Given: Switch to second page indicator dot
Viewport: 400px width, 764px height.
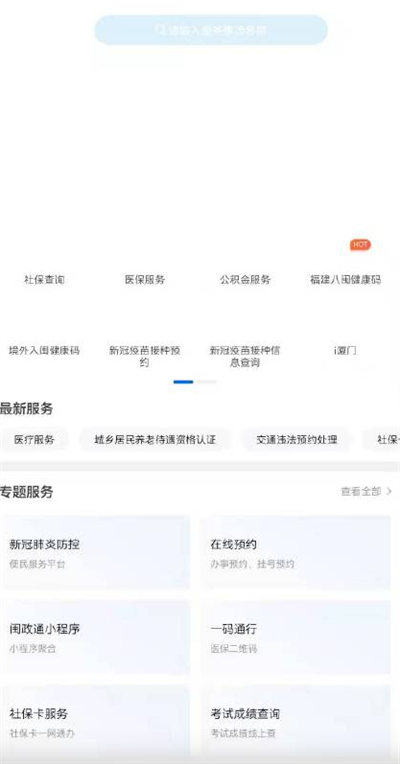Looking at the screenshot, I should tap(207, 382).
